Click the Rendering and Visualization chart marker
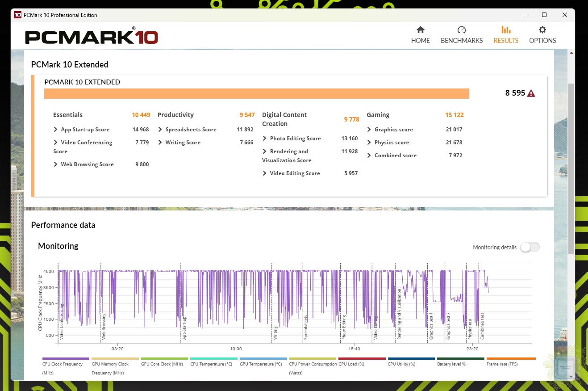The height and width of the screenshot is (391, 588). 399,314
